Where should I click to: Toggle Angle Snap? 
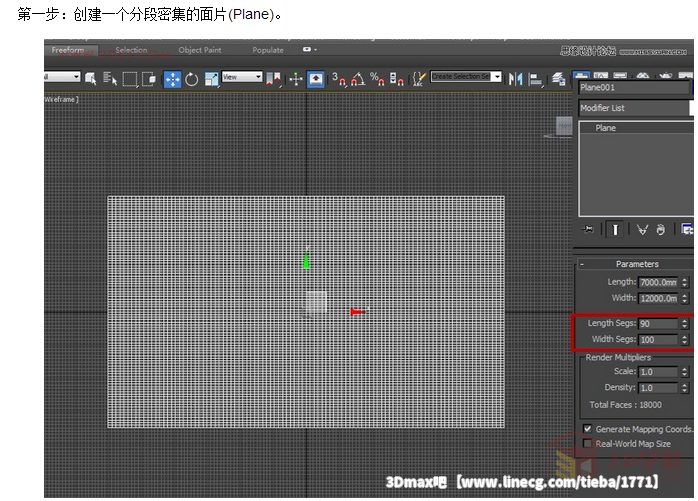coord(358,79)
